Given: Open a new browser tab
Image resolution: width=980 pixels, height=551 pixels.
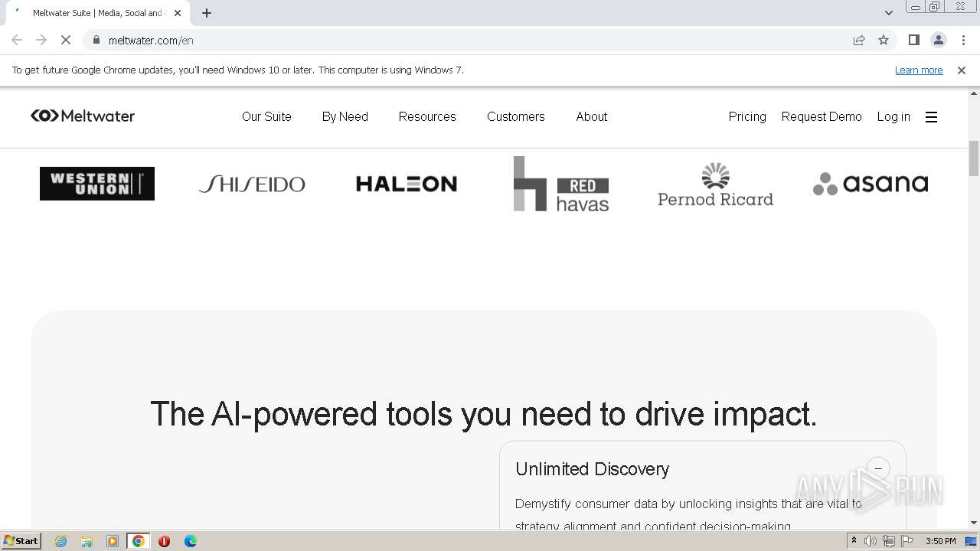Looking at the screenshot, I should pos(207,13).
